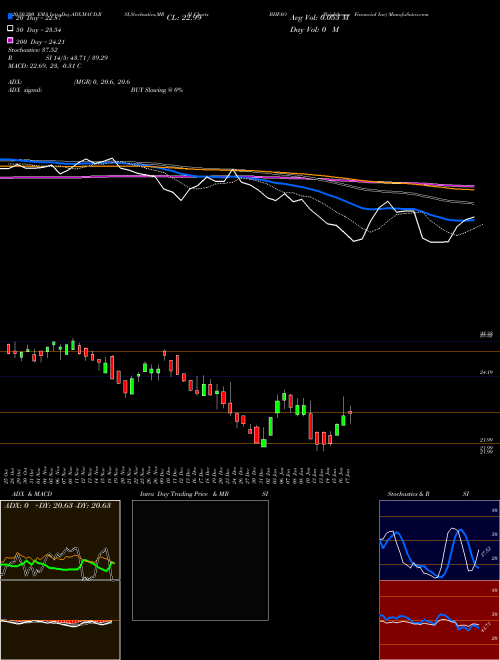Viewport: 500px width, 660px height.
Task: Select the '50 Day = 23.34' legend text
Action: click(x=40, y=29)
